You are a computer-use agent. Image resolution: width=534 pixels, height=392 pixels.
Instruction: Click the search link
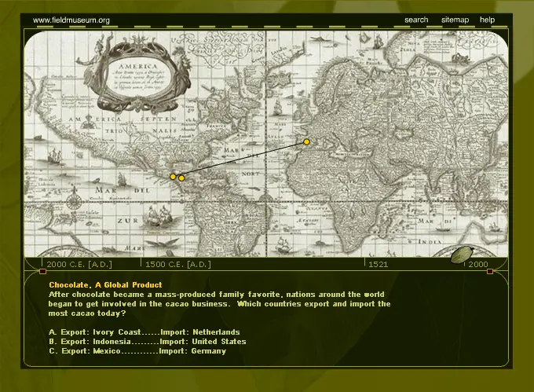pos(416,20)
